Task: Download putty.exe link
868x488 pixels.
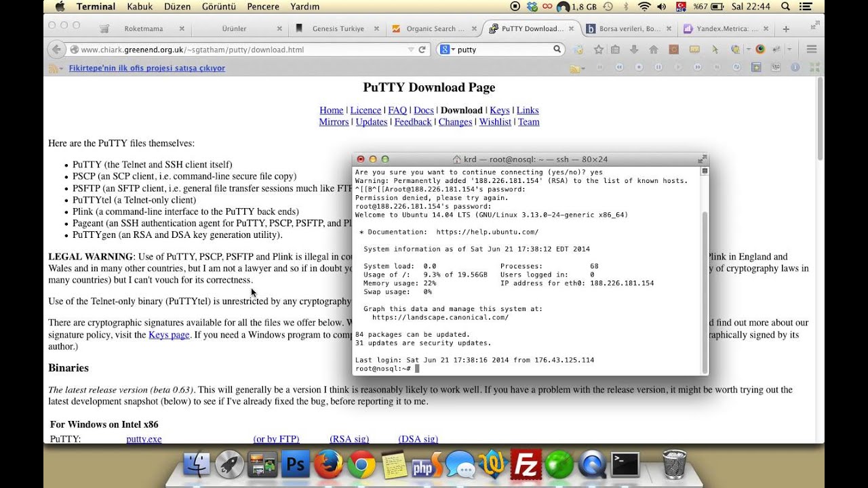Action: pos(144,439)
